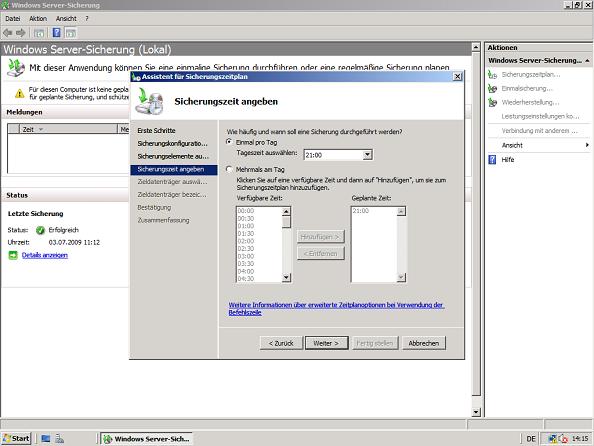This screenshot has height=446, width=594.
Task: Click the Hilfe icon in Aktionen pane
Action: tap(492, 160)
